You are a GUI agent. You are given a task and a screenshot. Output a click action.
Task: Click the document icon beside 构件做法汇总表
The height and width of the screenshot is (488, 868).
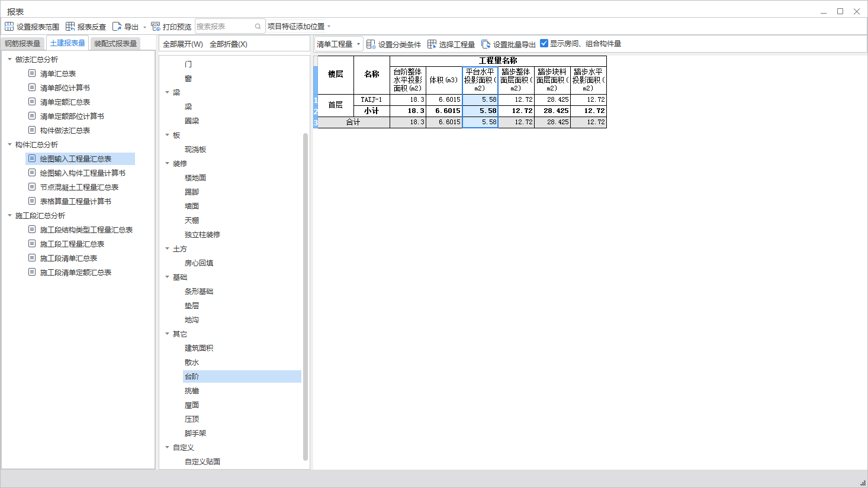(33, 130)
